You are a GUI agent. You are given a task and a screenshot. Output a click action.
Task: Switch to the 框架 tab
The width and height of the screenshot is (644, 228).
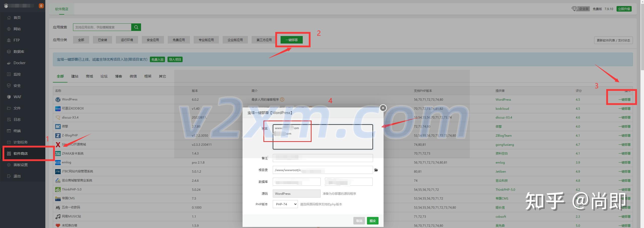pyautogui.click(x=148, y=76)
